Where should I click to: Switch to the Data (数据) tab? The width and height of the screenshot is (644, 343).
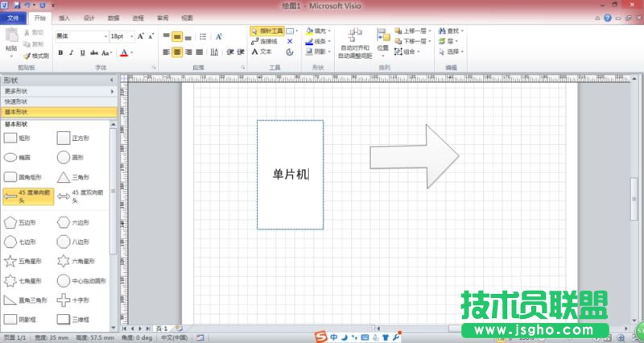pyautogui.click(x=114, y=18)
